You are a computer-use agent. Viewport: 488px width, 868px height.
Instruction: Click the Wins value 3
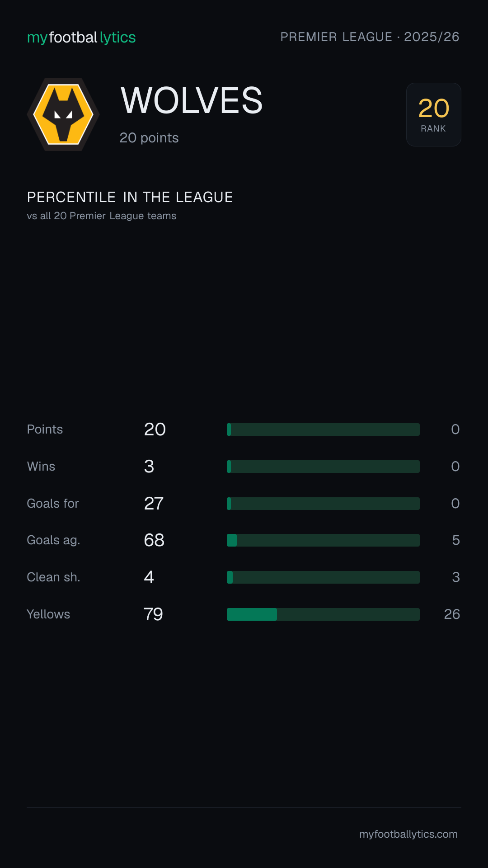click(x=149, y=466)
